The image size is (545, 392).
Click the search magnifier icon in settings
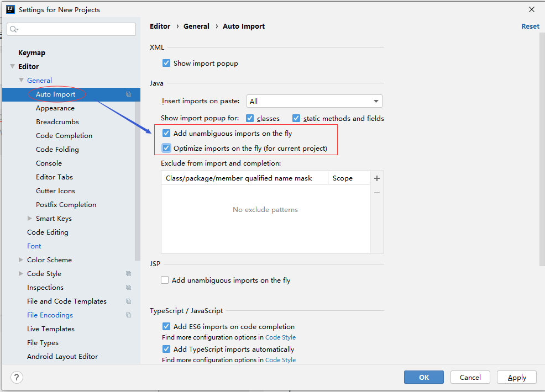coord(14,29)
